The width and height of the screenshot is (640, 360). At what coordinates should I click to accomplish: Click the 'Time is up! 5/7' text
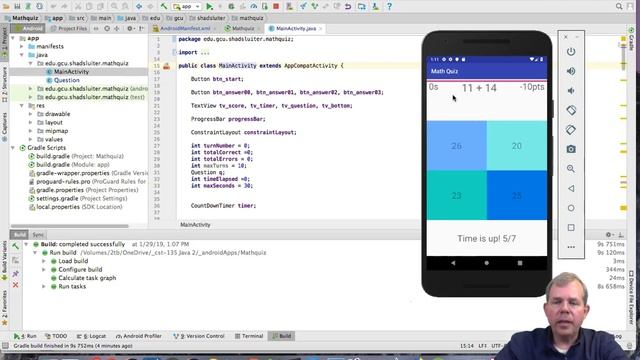(x=487, y=238)
